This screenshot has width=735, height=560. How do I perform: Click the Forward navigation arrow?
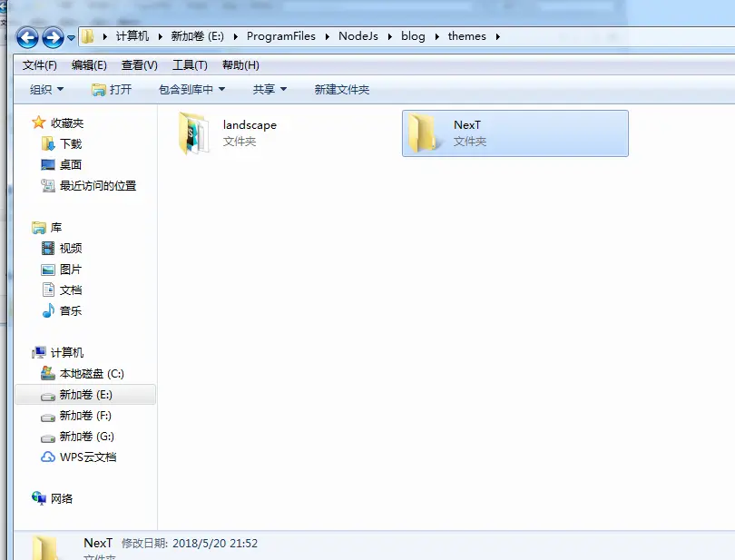pyautogui.click(x=53, y=37)
